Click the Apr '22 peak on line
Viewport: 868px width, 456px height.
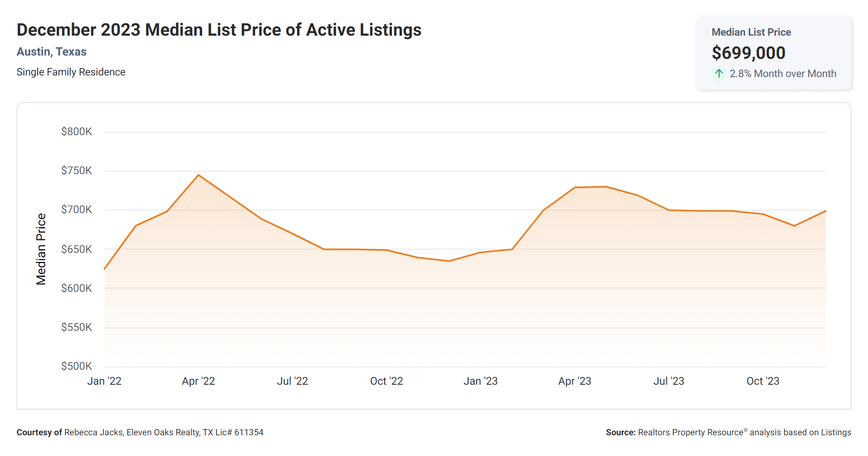(198, 175)
